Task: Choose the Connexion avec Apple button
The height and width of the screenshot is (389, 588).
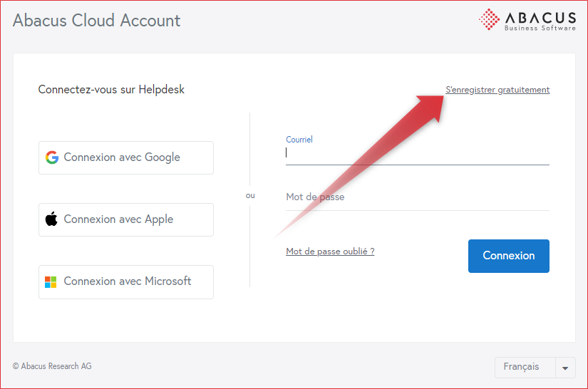Action: pos(126,219)
